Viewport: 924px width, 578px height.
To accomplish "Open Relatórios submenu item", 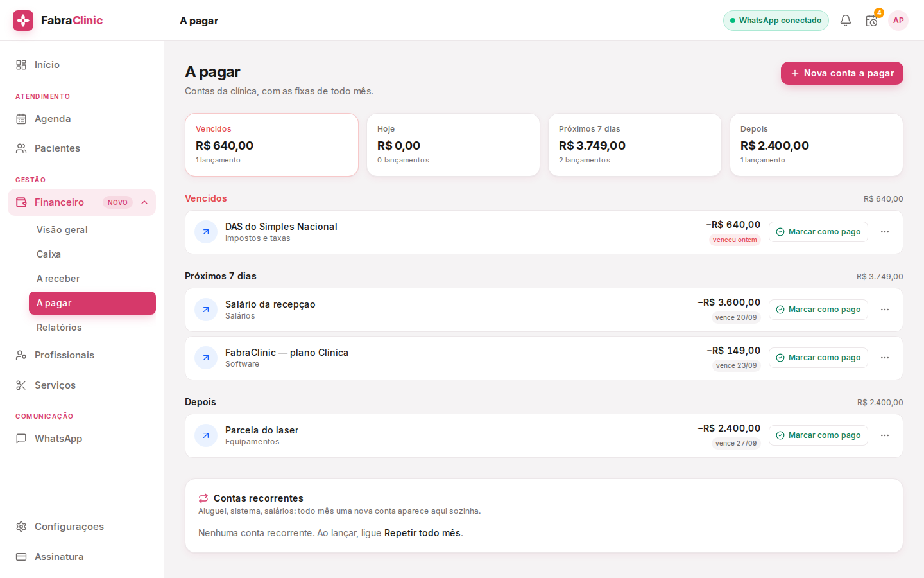I will coord(92,328).
